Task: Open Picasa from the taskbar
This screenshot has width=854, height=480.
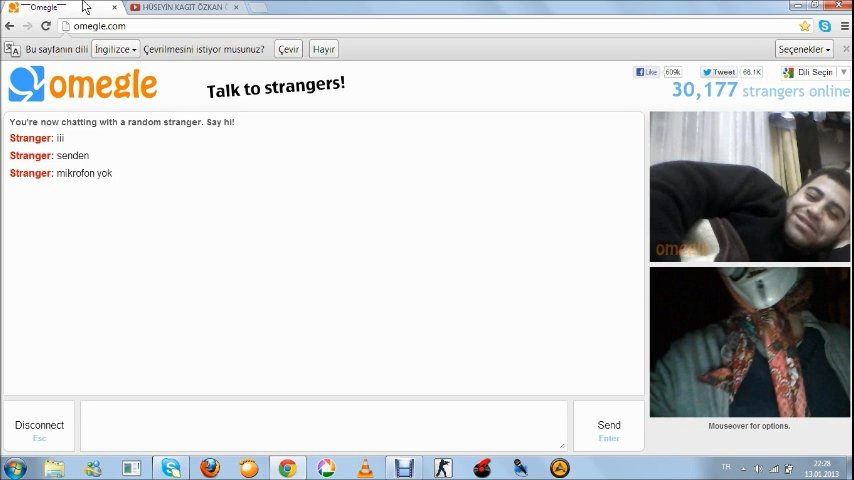Action: pos(326,468)
